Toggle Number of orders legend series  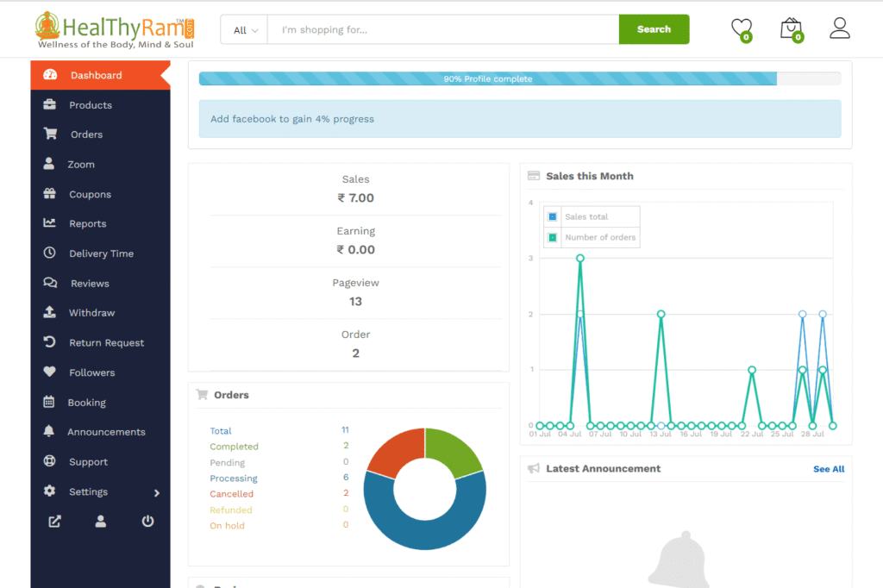(x=592, y=238)
